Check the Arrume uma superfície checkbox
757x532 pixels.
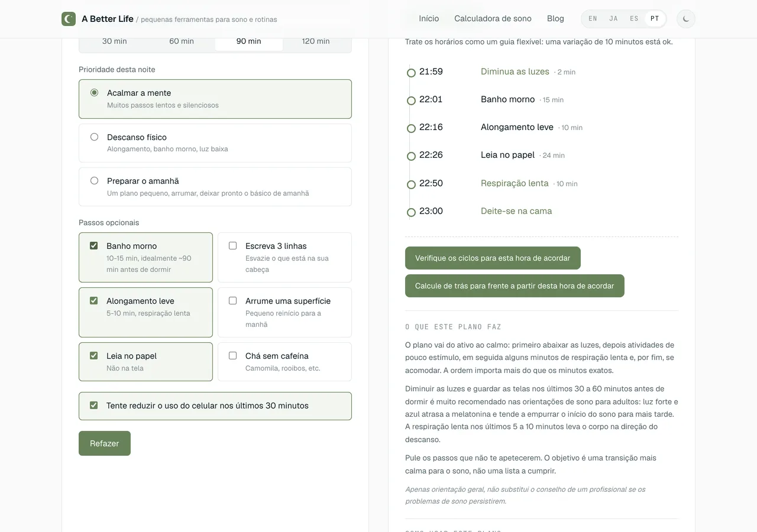[x=232, y=301]
